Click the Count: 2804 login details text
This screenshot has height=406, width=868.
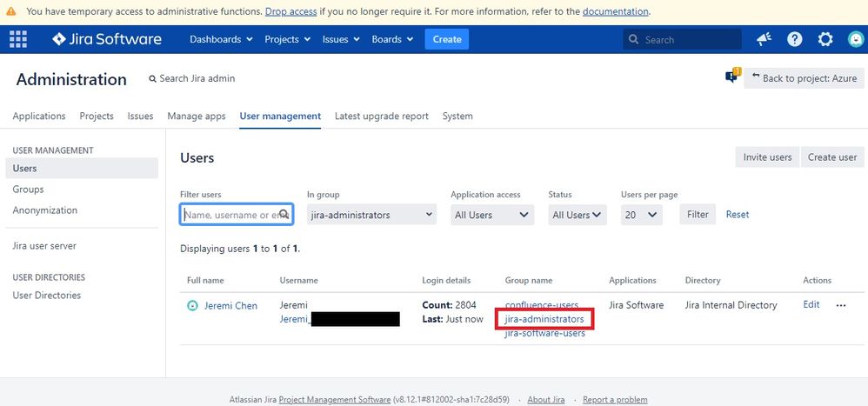click(x=449, y=305)
